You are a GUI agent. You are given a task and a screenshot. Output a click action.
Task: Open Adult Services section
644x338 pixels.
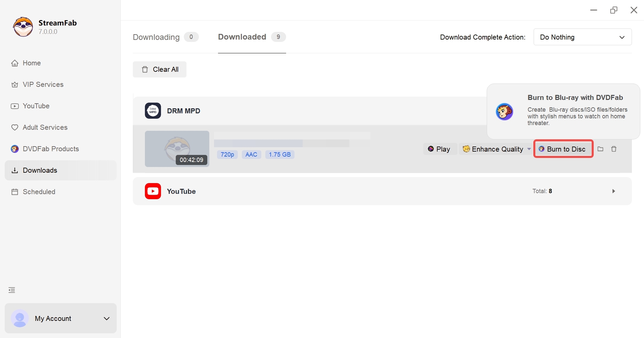tap(45, 127)
